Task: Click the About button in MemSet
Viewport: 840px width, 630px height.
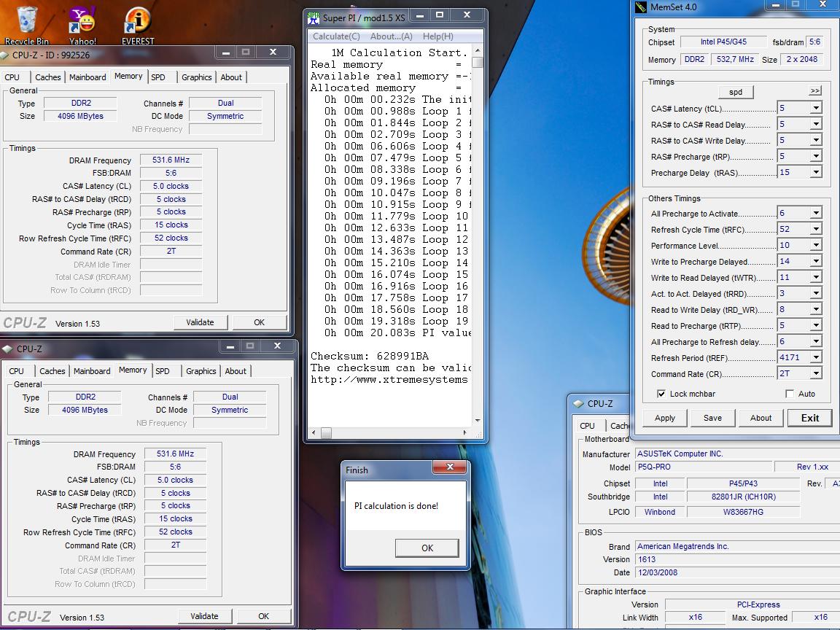Action: [x=761, y=418]
